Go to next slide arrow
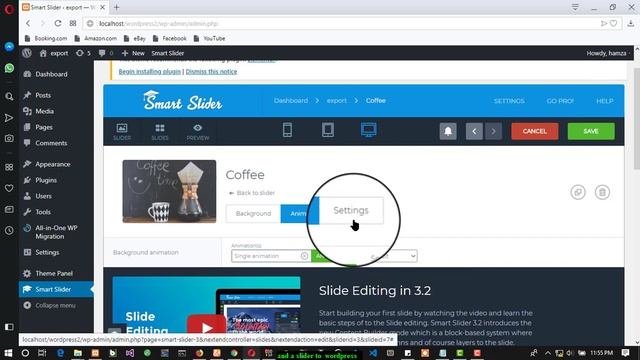This screenshot has height=360, width=640. click(x=493, y=131)
